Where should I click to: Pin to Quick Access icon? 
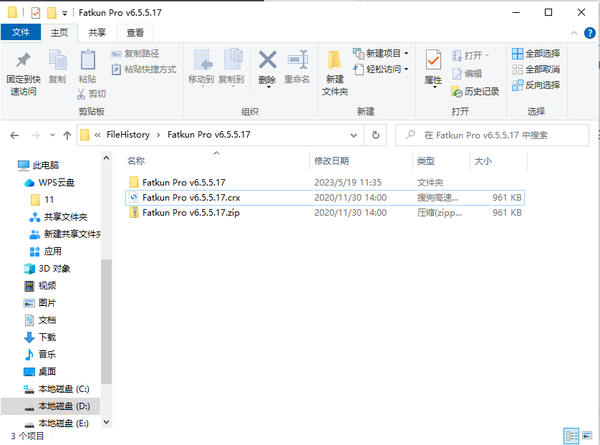[x=23, y=60]
